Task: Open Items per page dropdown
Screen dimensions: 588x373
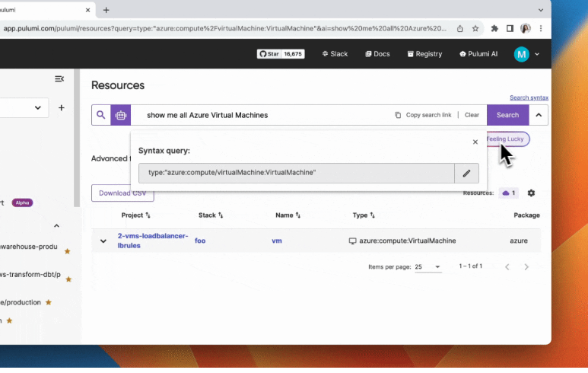Action: 427,266
